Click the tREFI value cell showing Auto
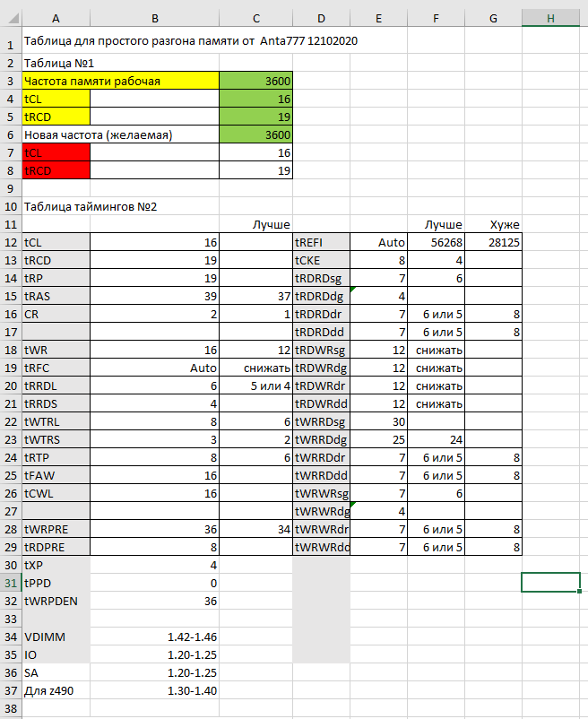The image size is (588, 719). point(378,242)
